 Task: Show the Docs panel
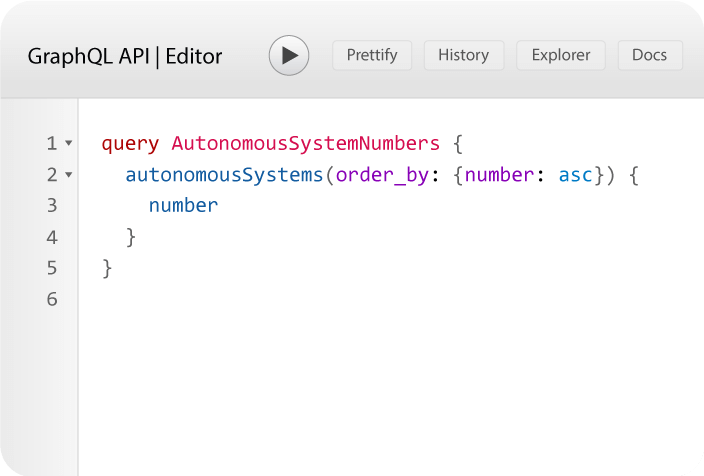click(649, 55)
